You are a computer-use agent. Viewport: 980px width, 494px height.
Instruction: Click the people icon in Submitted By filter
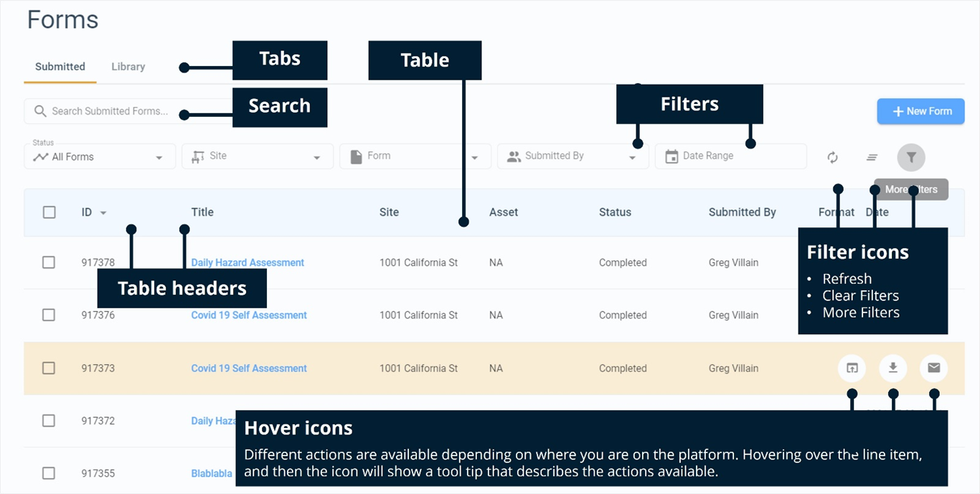point(514,156)
